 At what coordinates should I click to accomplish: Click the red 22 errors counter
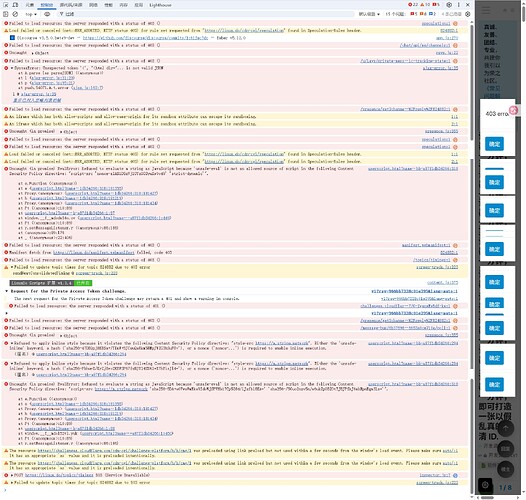(413, 5)
